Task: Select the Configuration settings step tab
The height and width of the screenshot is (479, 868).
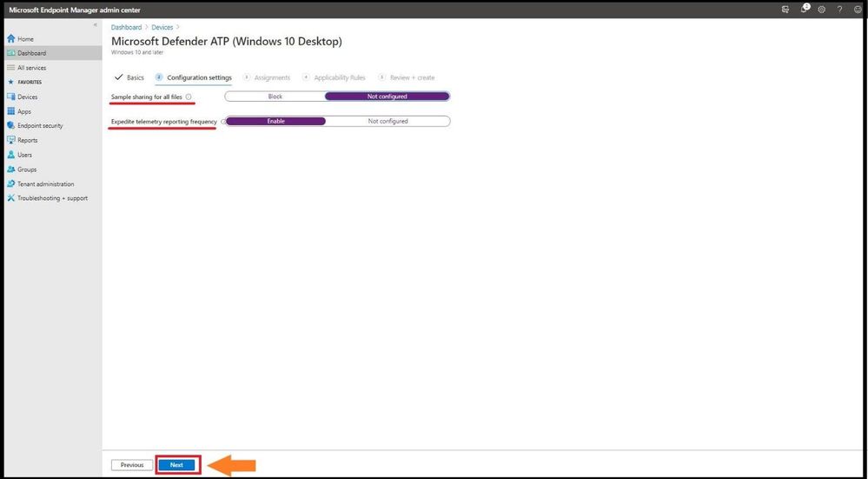Action: coord(194,77)
